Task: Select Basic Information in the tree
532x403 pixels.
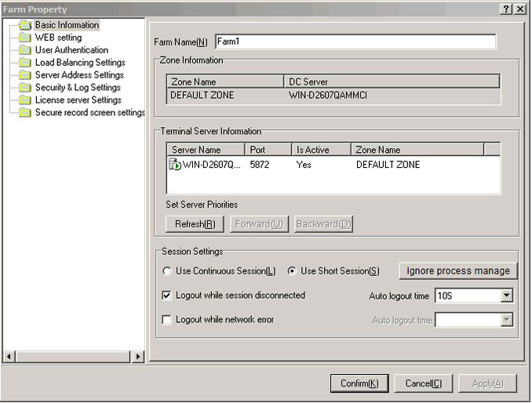Action: coord(67,25)
